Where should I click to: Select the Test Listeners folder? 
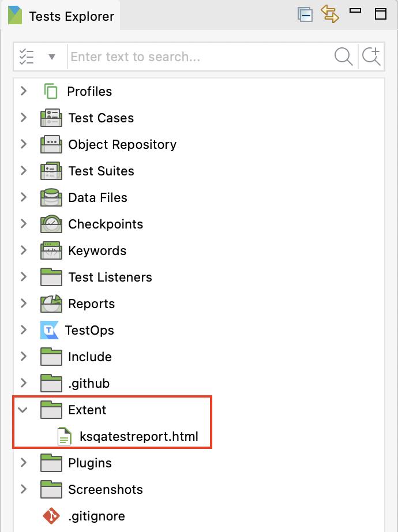point(110,277)
